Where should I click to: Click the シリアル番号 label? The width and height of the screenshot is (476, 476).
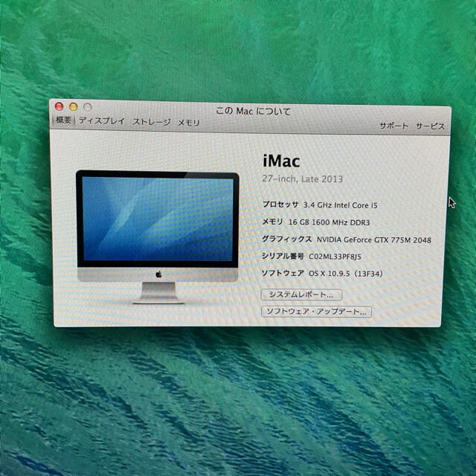pos(283,256)
